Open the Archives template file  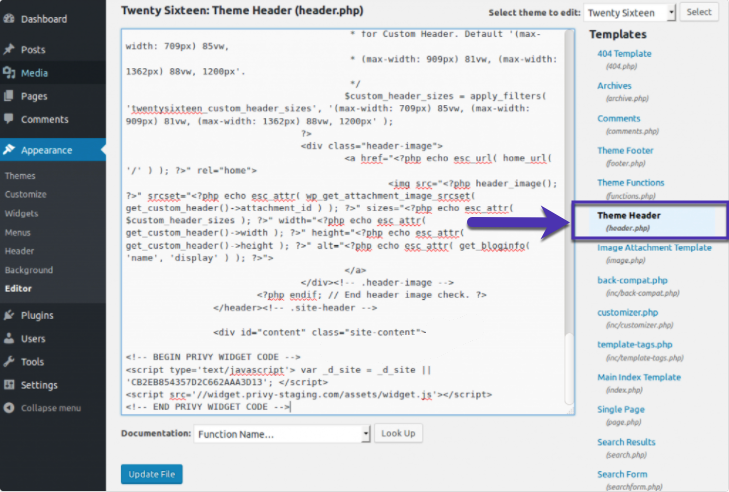614,86
